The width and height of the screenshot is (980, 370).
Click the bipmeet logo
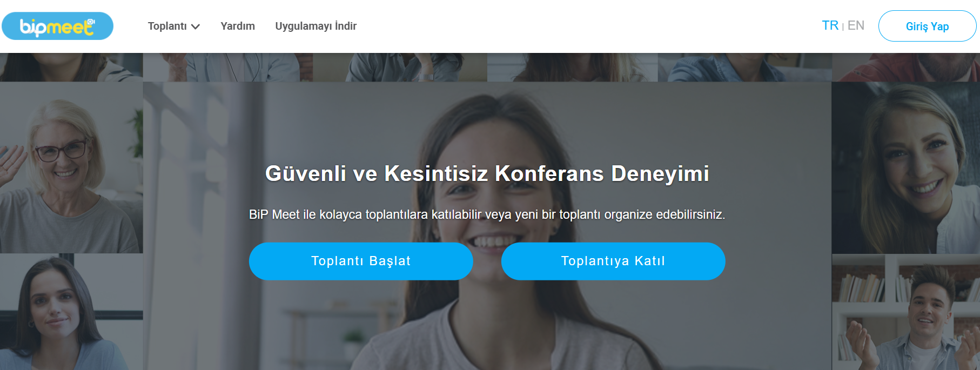57,26
